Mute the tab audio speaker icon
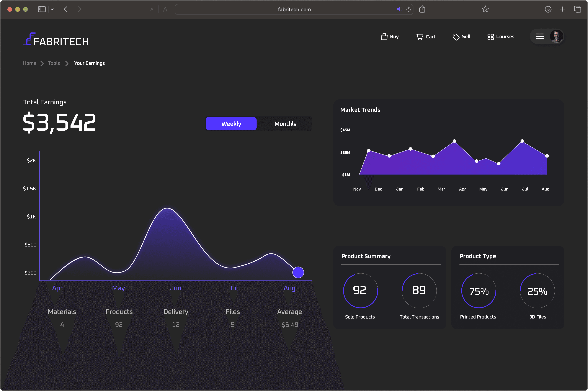Viewport: 588px width, 391px height. [399, 10]
